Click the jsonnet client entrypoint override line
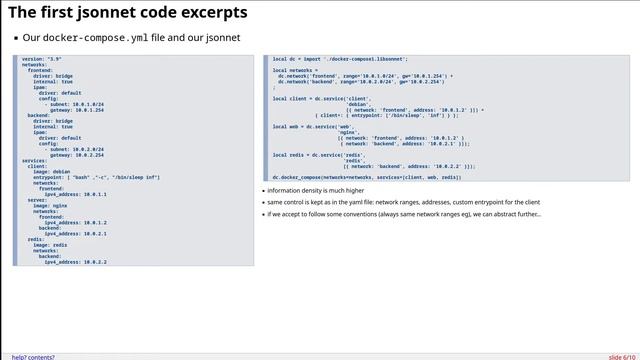 click(387, 116)
